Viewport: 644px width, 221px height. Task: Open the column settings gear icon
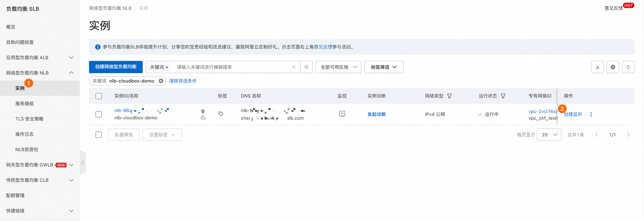pos(613,67)
